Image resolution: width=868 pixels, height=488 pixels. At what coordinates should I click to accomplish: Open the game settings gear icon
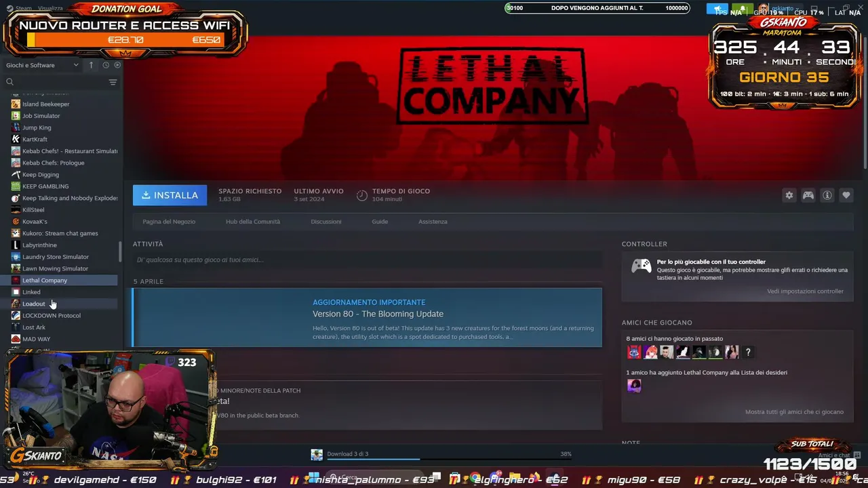pos(789,195)
